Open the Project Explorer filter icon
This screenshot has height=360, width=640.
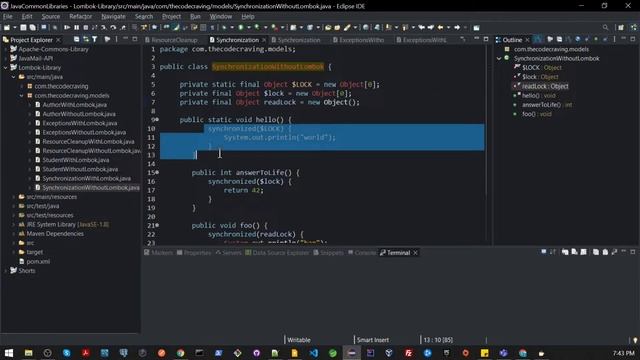95,39
